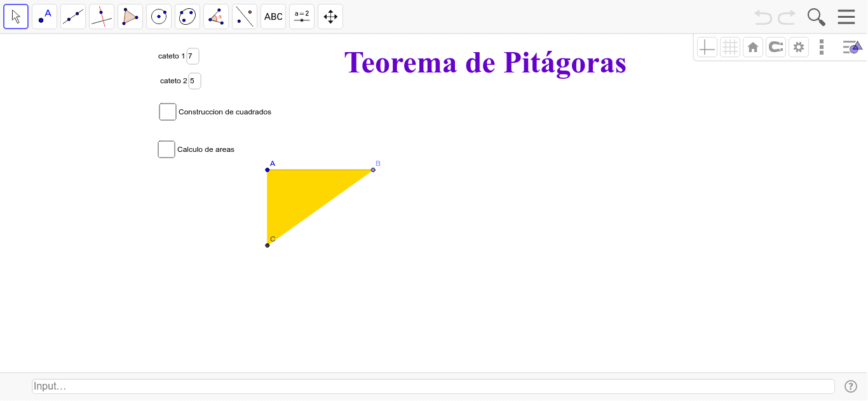Select the Angle measurement tool

click(x=216, y=17)
